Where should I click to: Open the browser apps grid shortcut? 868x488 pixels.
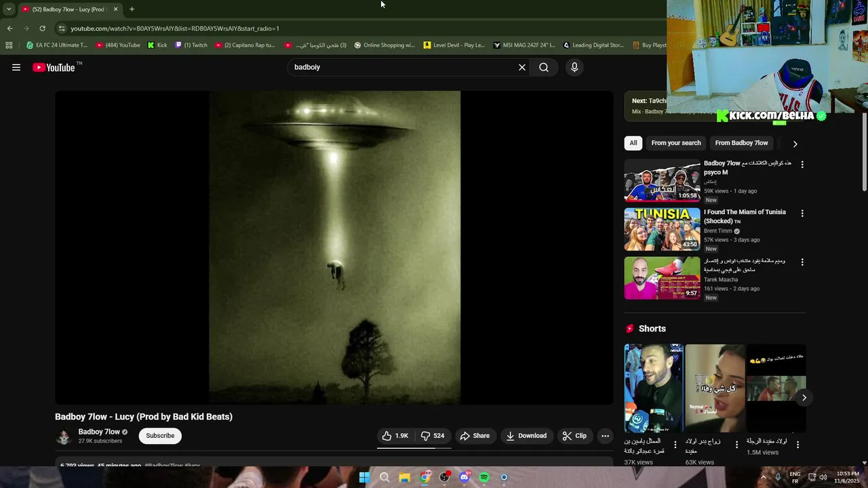point(9,45)
